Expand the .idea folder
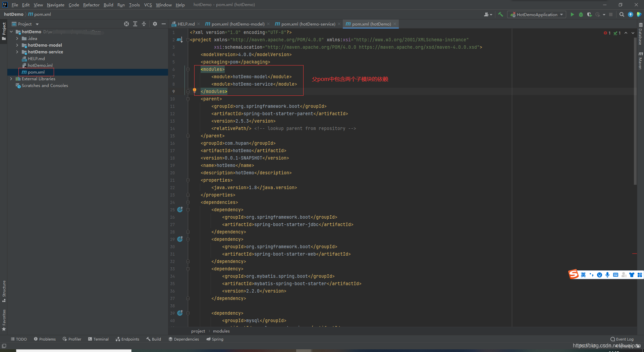 [x=17, y=38]
